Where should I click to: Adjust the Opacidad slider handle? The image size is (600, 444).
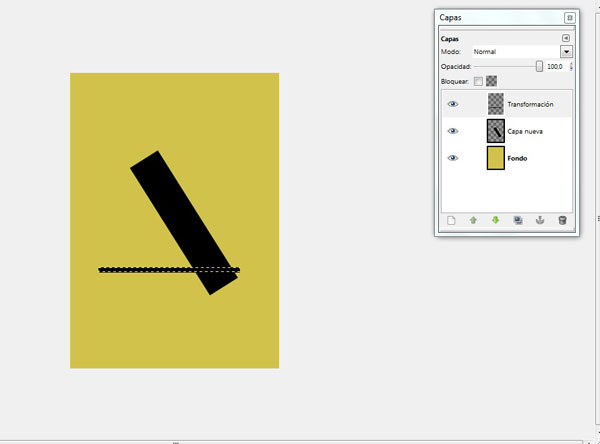point(539,67)
